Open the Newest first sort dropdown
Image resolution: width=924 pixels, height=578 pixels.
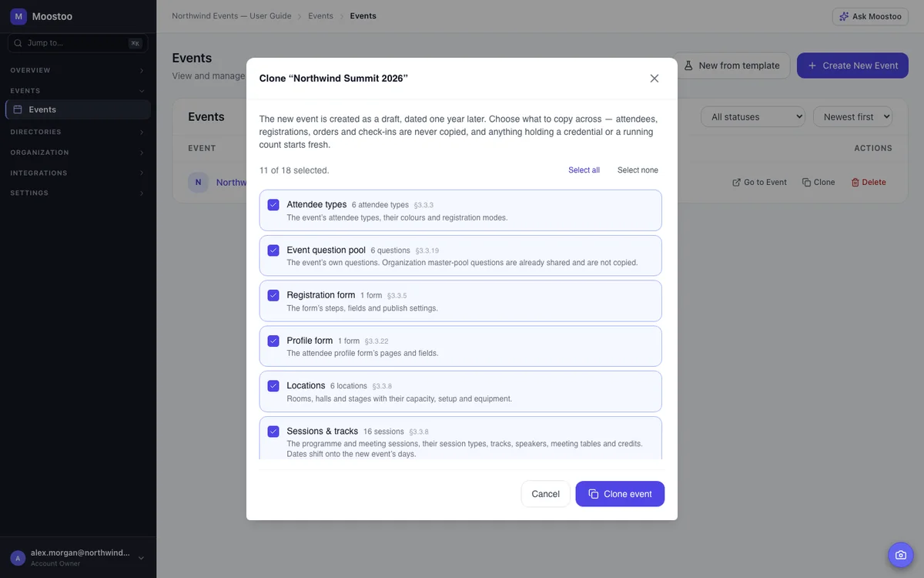click(x=853, y=117)
